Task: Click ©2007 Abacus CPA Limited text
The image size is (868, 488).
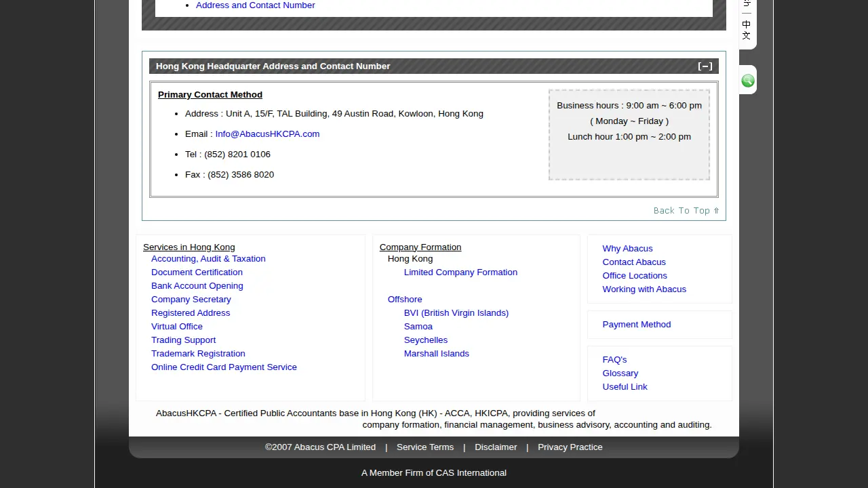Action: click(320, 447)
